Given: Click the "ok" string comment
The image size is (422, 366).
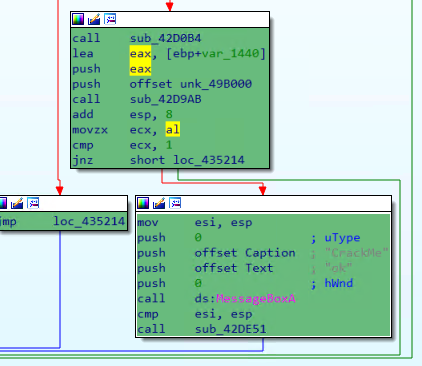Looking at the screenshot, I should click(x=338, y=268).
